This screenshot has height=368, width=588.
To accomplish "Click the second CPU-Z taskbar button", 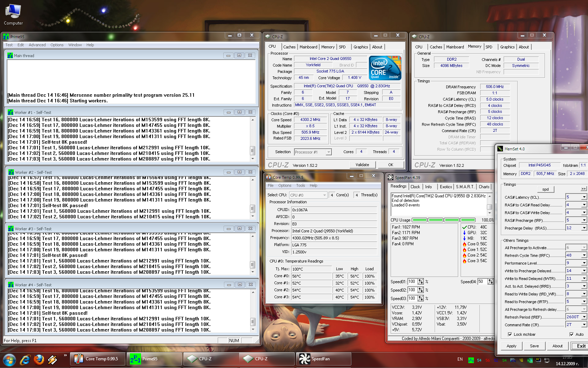I will click(x=267, y=359).
